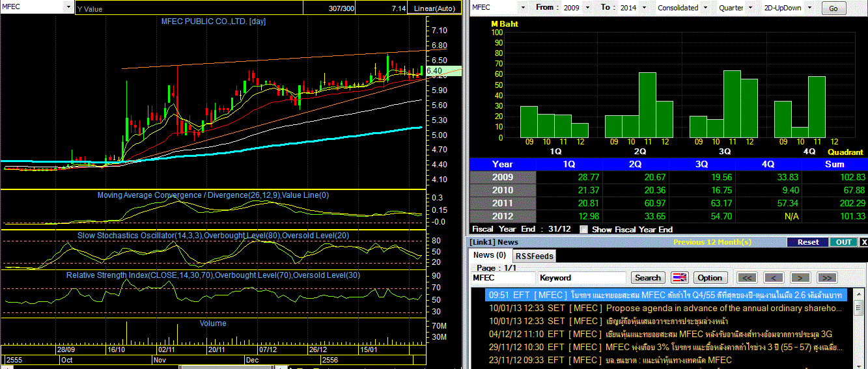This screenshot has height=369, width=868.
Task: Enable Show Fiscal Year End checkbox
Action: (583, 229)
